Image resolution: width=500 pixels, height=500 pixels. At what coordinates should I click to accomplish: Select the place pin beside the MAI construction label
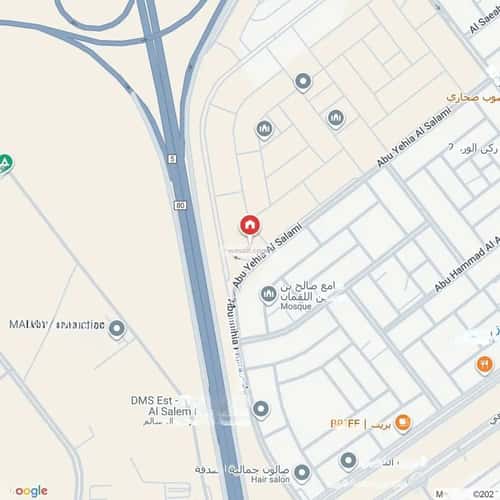[x=117, y=329]
